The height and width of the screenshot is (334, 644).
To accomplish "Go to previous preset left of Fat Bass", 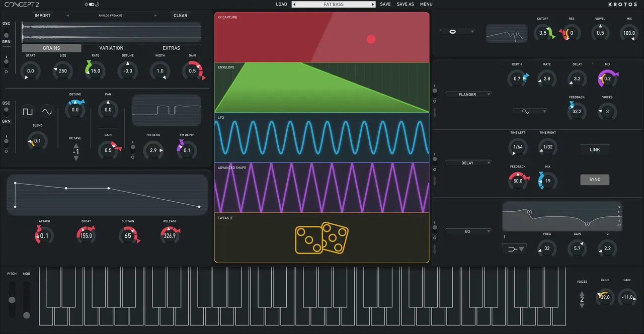I will [x=294, y=5].
